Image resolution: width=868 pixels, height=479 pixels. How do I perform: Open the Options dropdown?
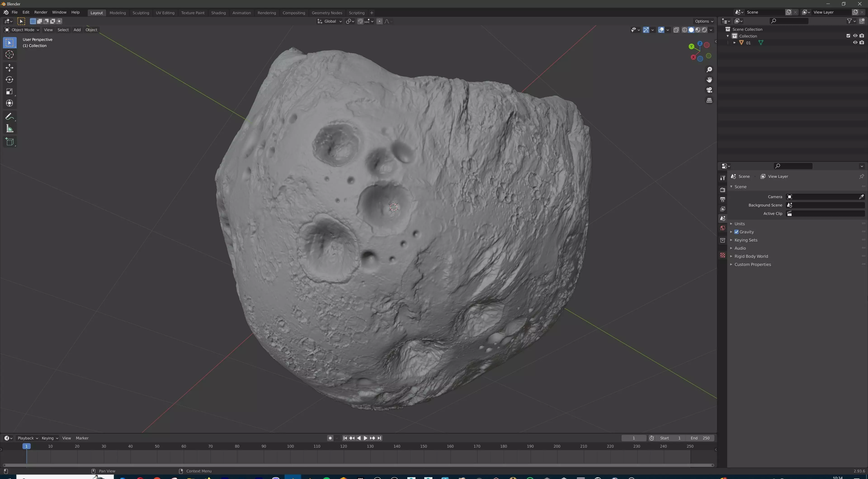(704, 21)
